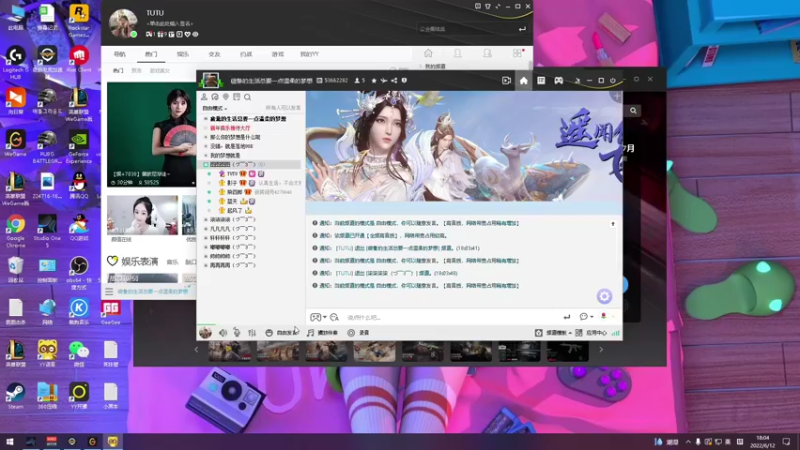800x450 pixels.
Task: Search channel members with the magnifier icon
Action: (247, 97)
